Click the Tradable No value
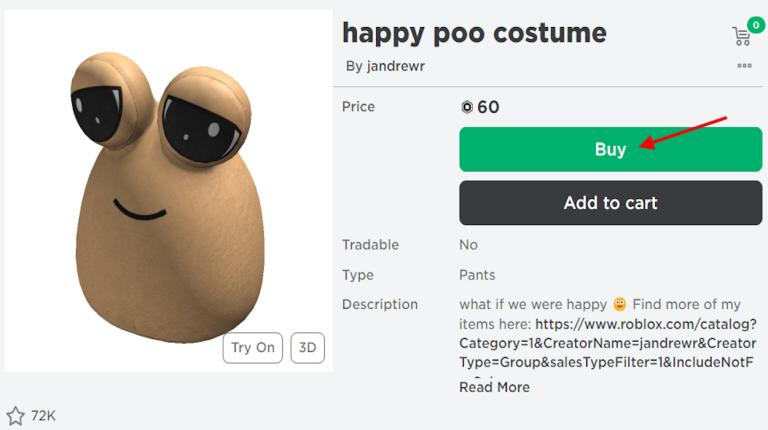The width and height of the screenshot is (768, 430). point(468,245)
